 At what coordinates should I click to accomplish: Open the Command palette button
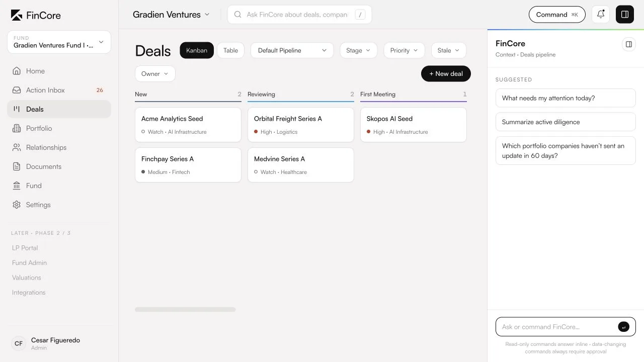557,15
